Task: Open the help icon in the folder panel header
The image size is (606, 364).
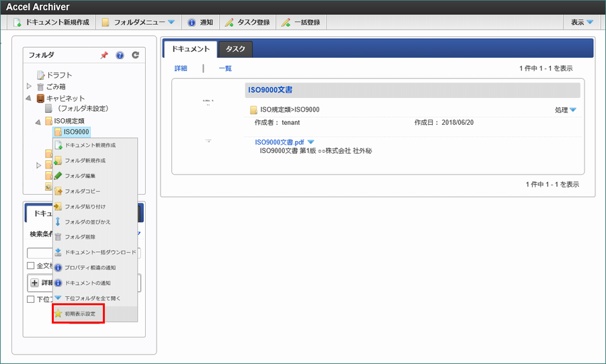Action: click(x=120, y=55)
